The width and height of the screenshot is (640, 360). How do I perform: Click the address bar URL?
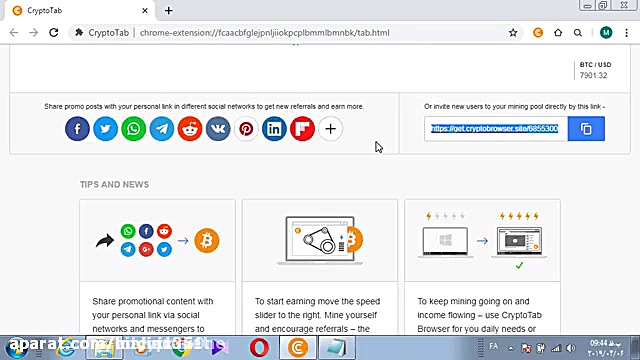tap(264, 33)
